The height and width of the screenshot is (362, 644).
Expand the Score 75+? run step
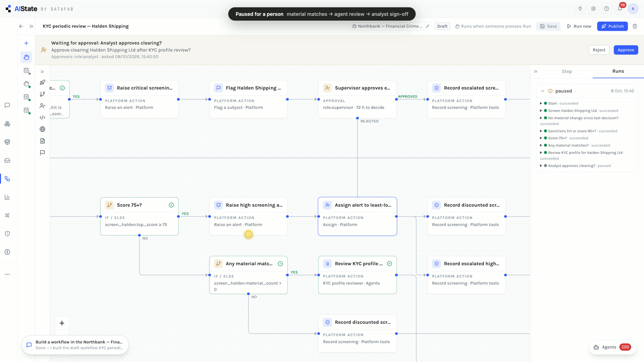[541, 138]
